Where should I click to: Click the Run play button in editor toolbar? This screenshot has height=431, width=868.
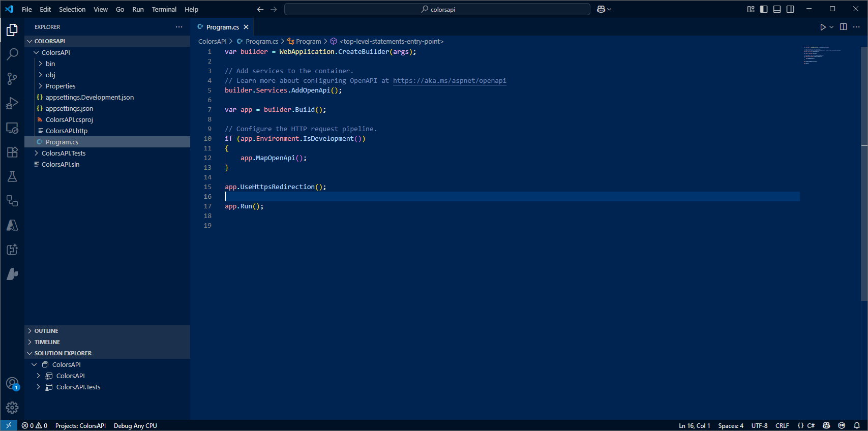823,27
